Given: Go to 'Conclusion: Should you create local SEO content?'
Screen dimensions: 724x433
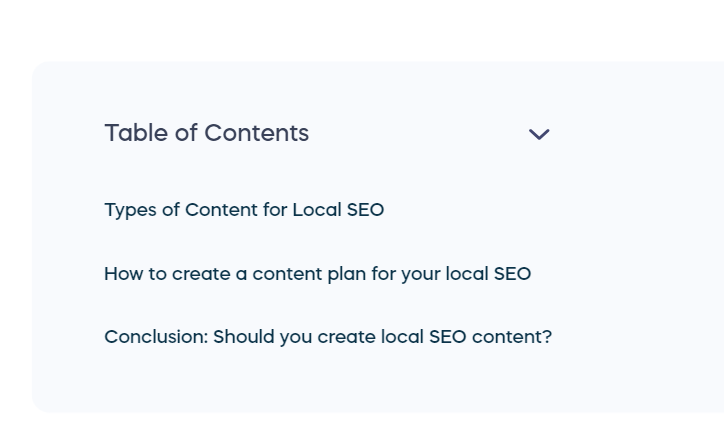Looking at the screenshot, I should click(x=328, y=337).
